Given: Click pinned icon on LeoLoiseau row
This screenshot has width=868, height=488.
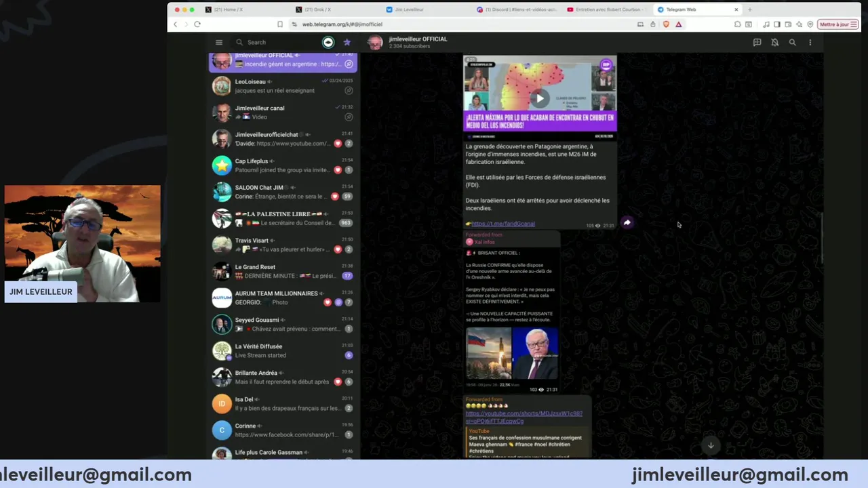Looking at the screenshot, I should (349, 90).
